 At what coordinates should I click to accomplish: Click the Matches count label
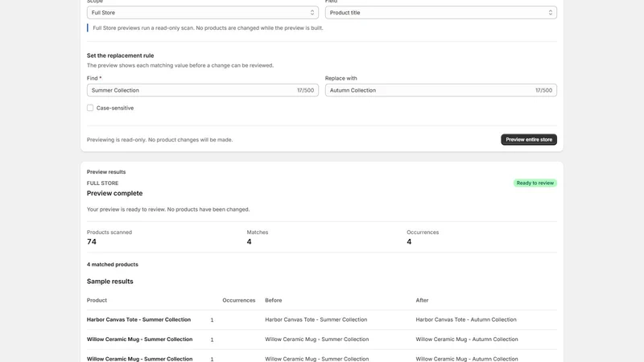pos(257,232)
